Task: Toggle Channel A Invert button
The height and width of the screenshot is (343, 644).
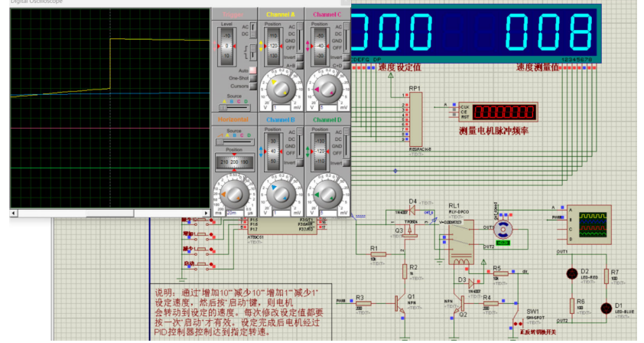Action: coord(299,57)
